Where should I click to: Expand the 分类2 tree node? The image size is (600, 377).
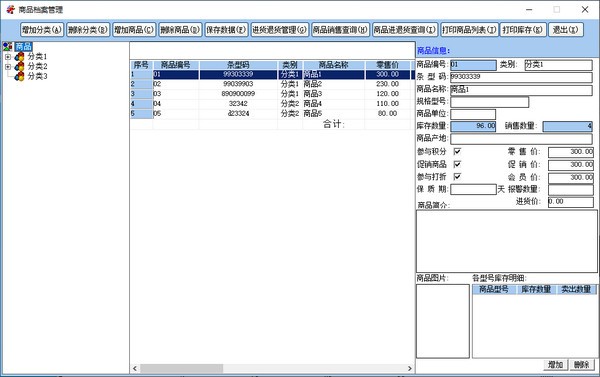pyautogui.click(x=8, y=67)
